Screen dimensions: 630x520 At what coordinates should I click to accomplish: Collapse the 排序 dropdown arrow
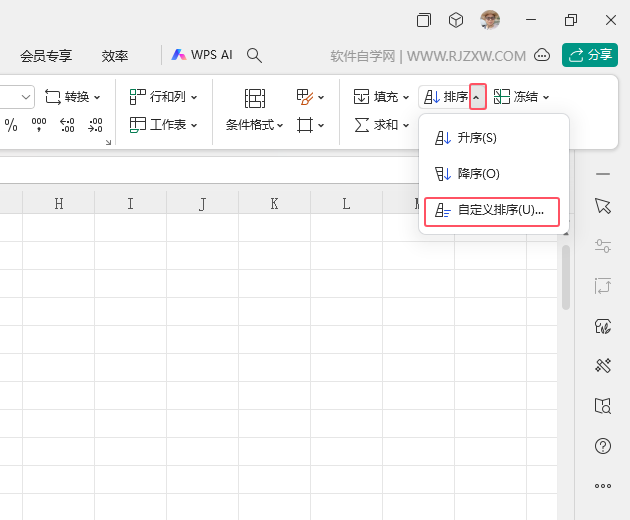coord(478,97)
